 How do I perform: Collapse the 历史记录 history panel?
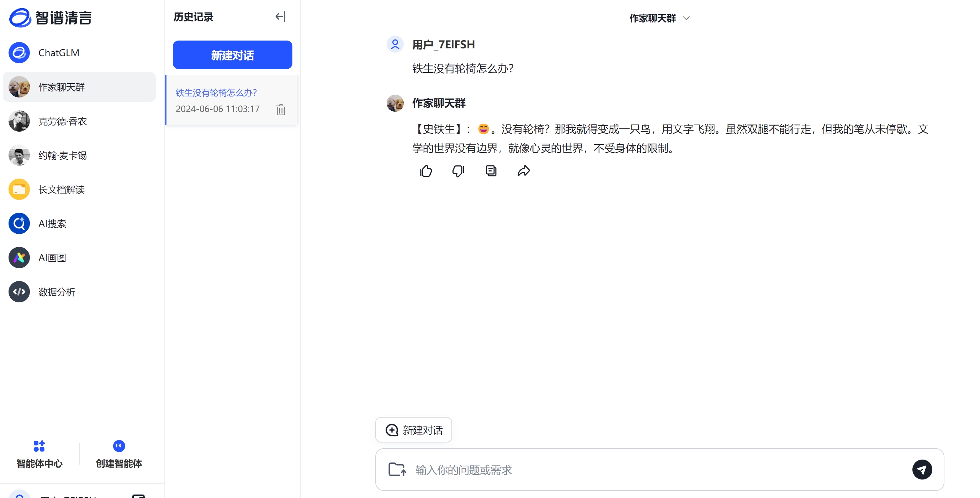tap(280, 16)
